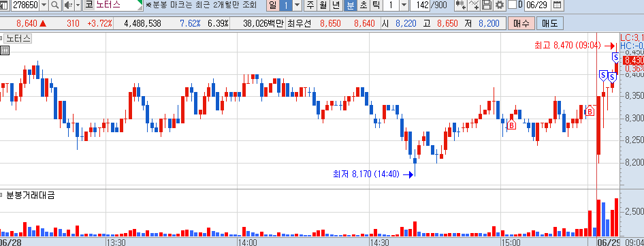The image size is (644, 246).
Task: Click the grid table icon under 노터스
Action: pyautogui.click(x=5, y=50)
